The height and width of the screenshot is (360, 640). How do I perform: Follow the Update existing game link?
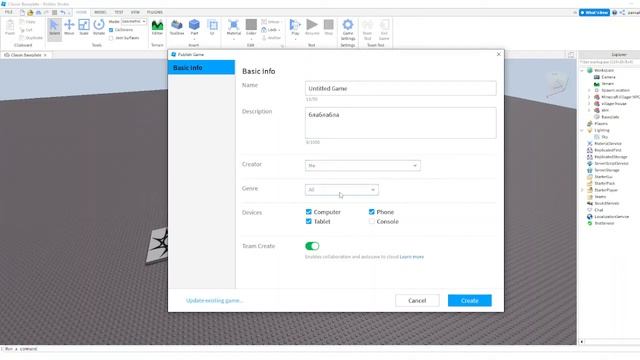point(214,301)
